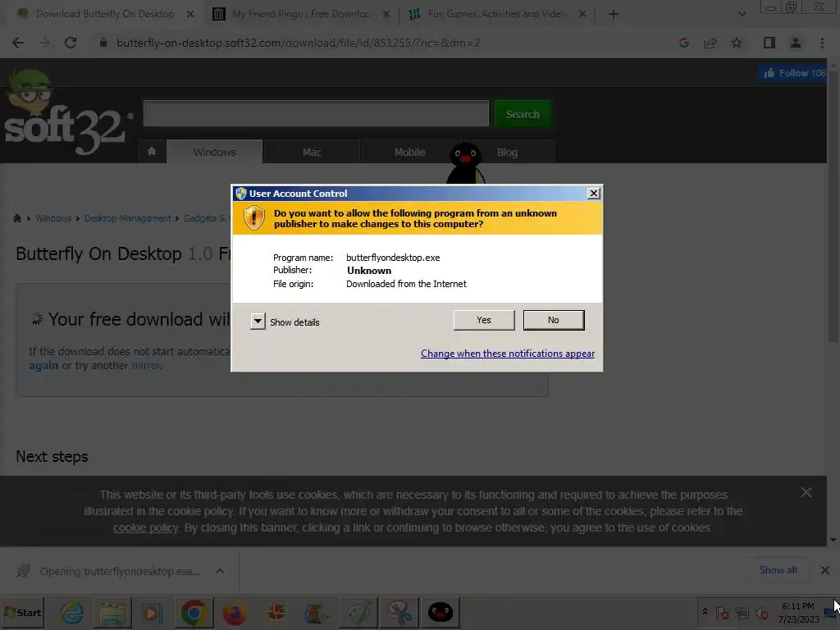Click the address bar URL

point(298,43)
